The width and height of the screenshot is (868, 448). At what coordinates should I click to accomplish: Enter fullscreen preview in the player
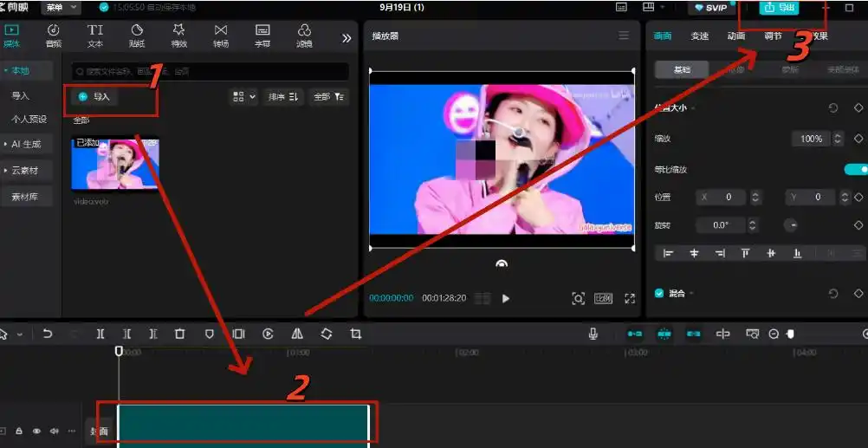click(630, 298)
